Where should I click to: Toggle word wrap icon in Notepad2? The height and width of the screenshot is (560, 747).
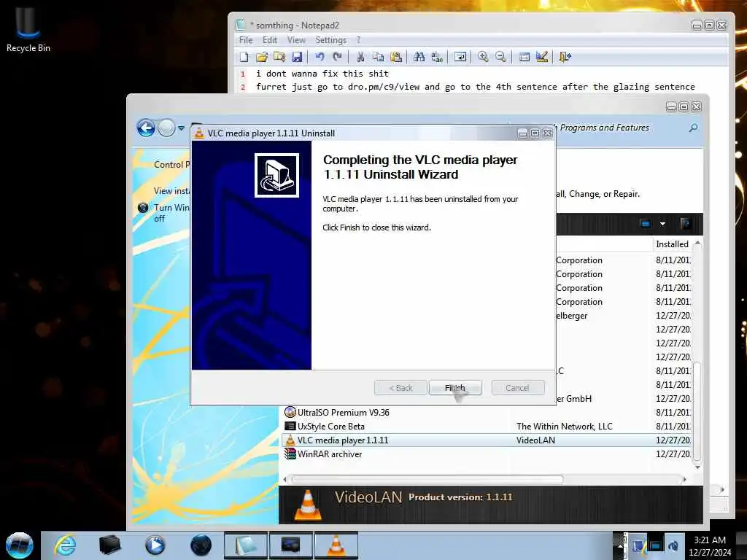(460, 57)
